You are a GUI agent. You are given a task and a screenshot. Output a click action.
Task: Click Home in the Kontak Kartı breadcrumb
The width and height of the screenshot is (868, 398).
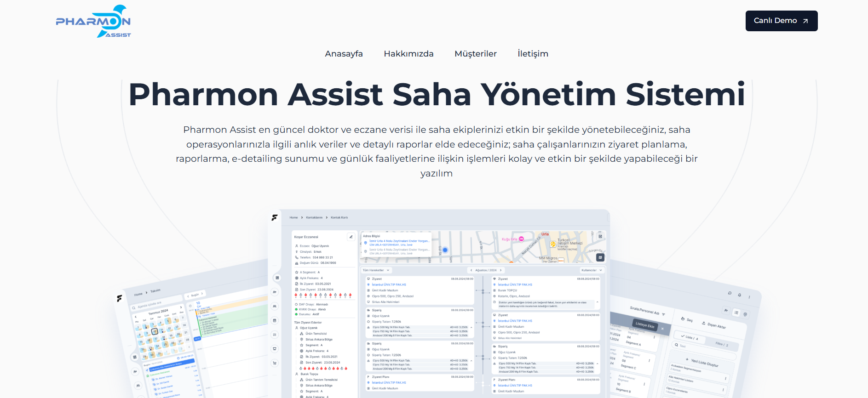click(x=293, y=217)
